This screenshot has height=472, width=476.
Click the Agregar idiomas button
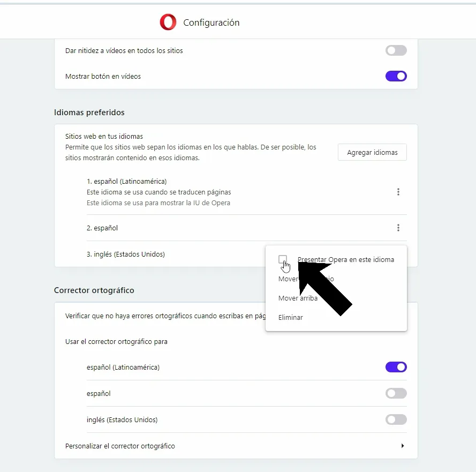point(372,152)
